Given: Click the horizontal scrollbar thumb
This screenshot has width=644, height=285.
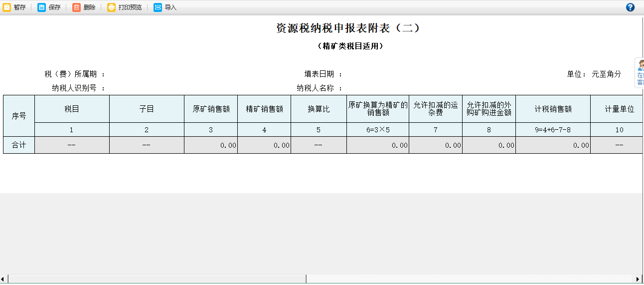Looking at the screenshot, I should point(157,279).
